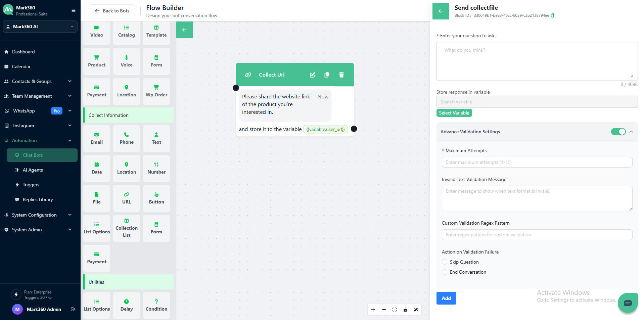Select Skip Question radio option
This screenshot has width=644, height=320.
pos(445,262)
